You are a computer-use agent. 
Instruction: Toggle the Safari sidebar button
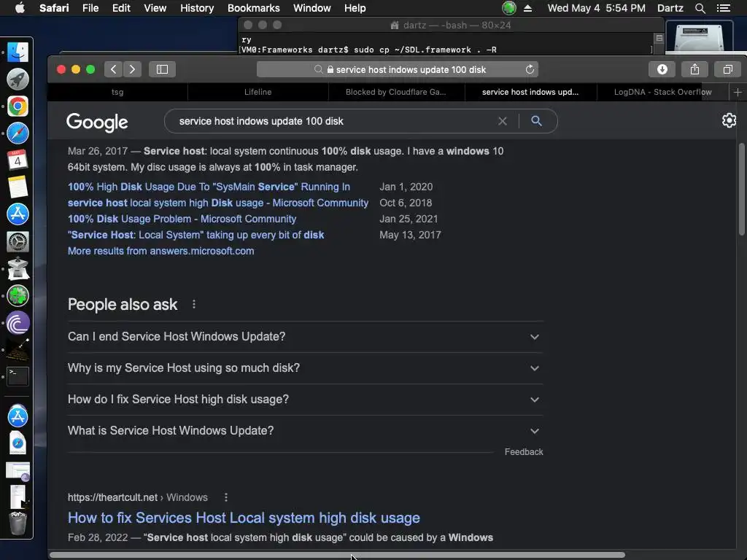pos(163,69)
